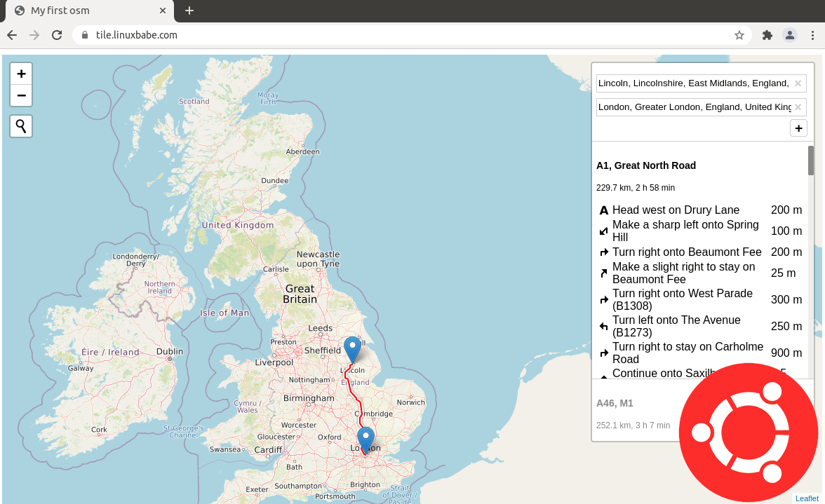Open the browser extensions puzzle icon

pos(767,35)
